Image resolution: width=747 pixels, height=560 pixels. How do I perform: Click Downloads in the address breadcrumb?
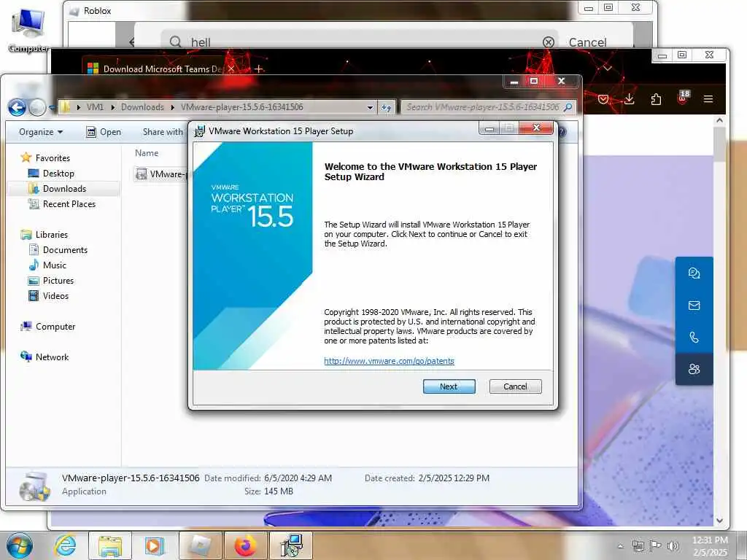tap(142, 107)
